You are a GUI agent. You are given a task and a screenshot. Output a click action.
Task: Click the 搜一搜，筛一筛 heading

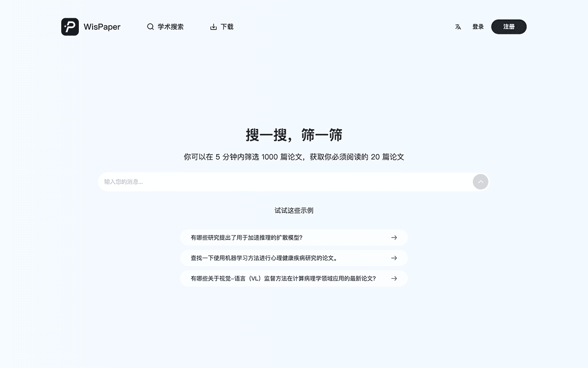[294, 135]
